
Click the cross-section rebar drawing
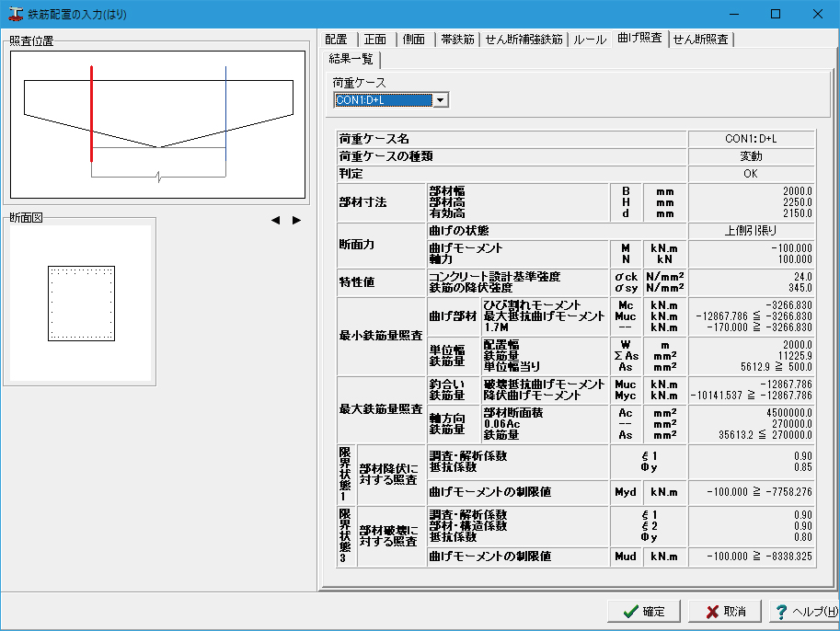pos(81,304)
